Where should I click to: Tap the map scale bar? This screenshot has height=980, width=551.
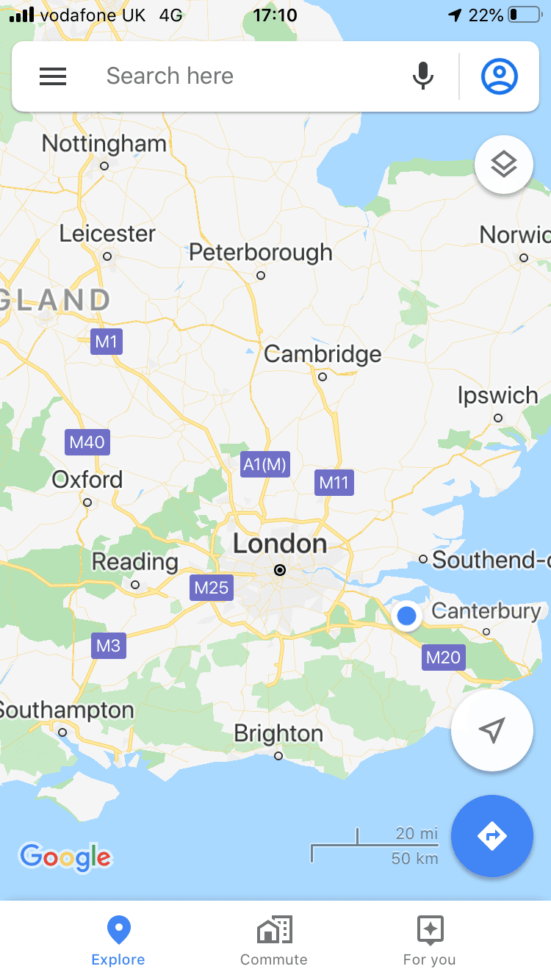pyautogui.click(x=375, y=846)
